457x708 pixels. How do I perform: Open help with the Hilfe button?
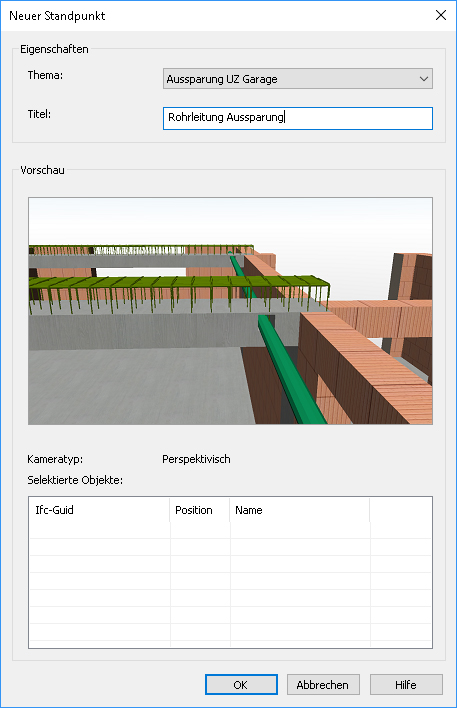[406, 685]
